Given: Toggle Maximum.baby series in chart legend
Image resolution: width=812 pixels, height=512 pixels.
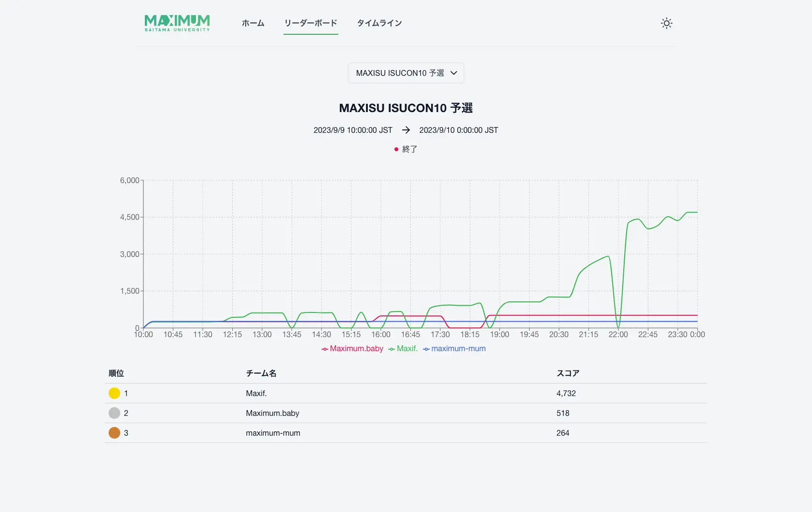Looking at the screenshot, I should (352, 349).
